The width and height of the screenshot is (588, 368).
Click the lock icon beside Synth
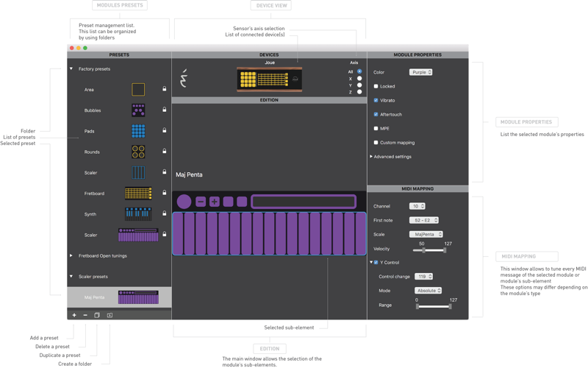(164, 213)
